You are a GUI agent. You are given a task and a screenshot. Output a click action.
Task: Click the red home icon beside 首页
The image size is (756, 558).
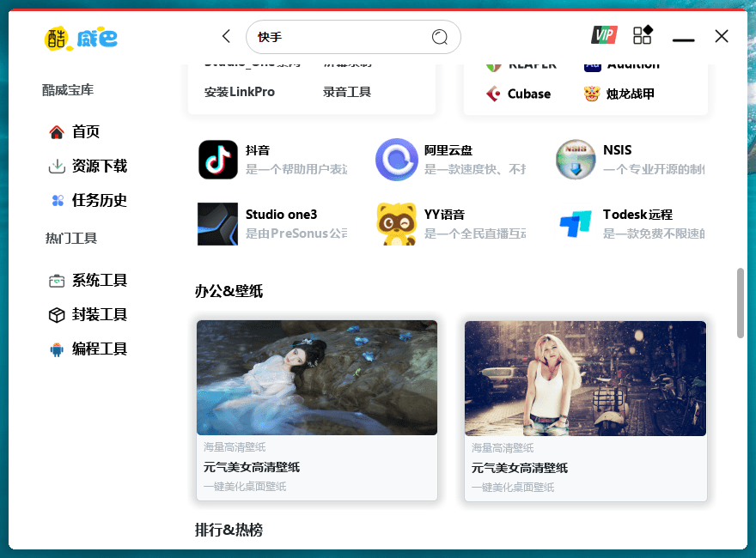(x=57, y=132)
